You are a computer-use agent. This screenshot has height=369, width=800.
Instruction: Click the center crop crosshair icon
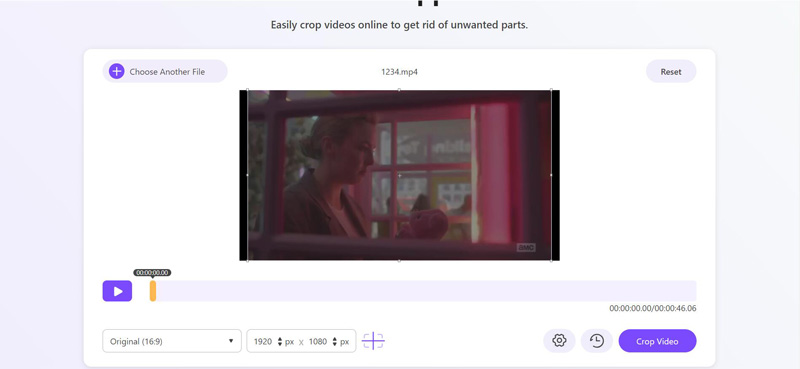pyautogui.click(x=373, y=340)
